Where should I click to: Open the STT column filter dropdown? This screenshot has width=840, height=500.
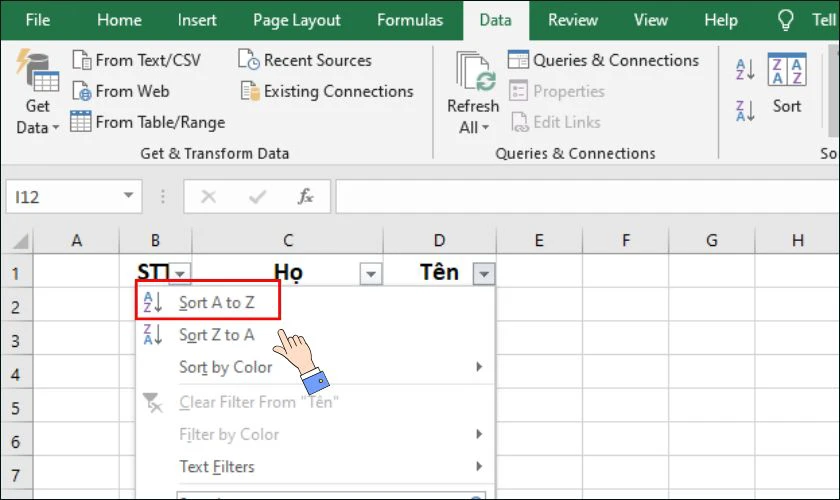click(x=180, y=273)
